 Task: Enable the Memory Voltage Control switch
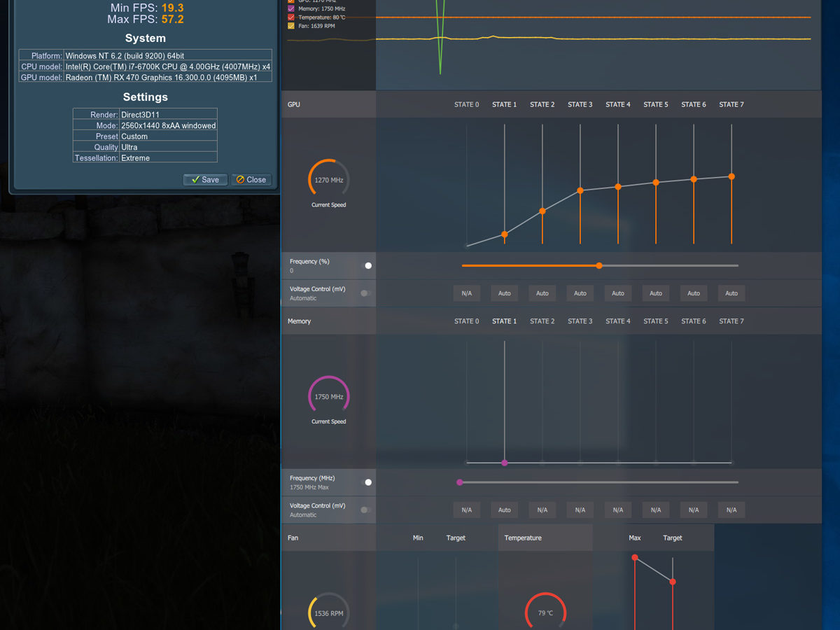(x=365, y=510)
